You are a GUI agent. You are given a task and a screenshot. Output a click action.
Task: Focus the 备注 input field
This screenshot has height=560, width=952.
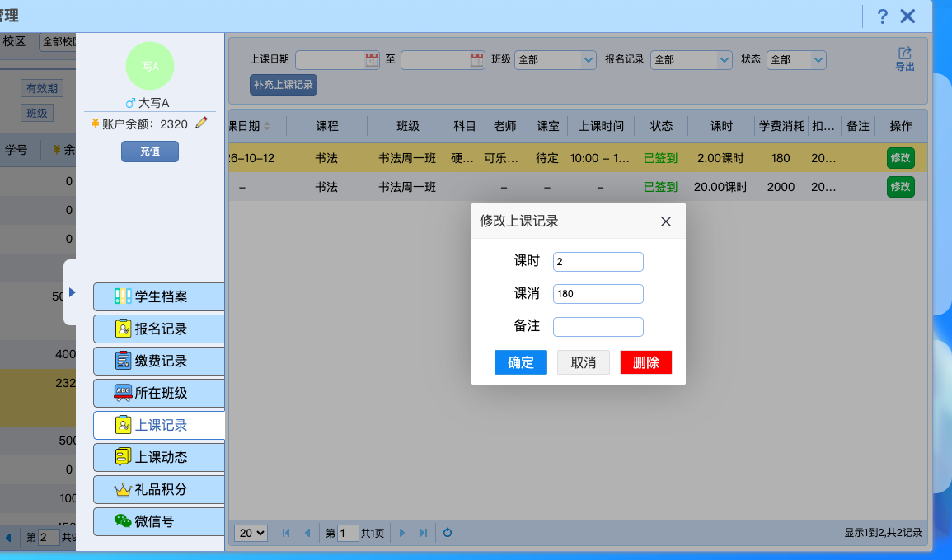pyautogui.click(x=598, y=326)
